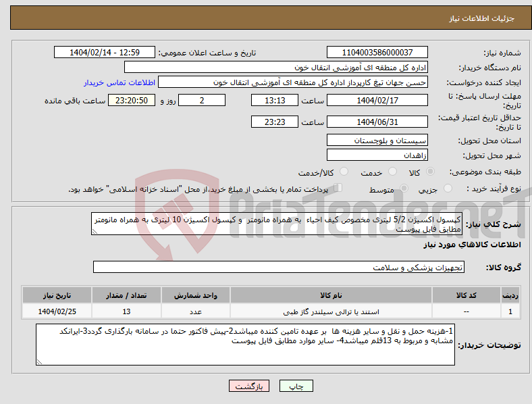Select the خدمت radio button
Viewport: 532px width, 404px height.
click(392, 172)
